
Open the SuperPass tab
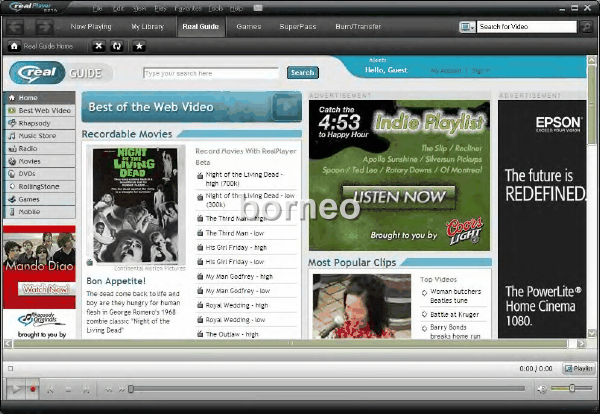[x=298, y=26]
